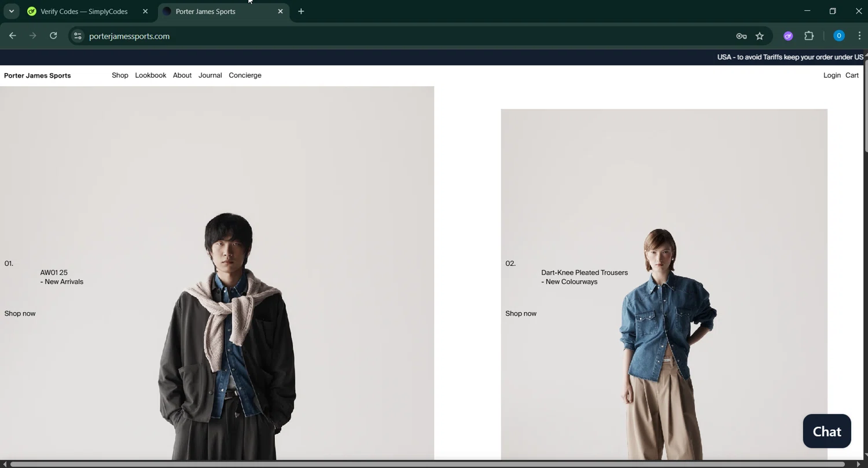
Task: Open site information icon in address bar
Action: 78,36
